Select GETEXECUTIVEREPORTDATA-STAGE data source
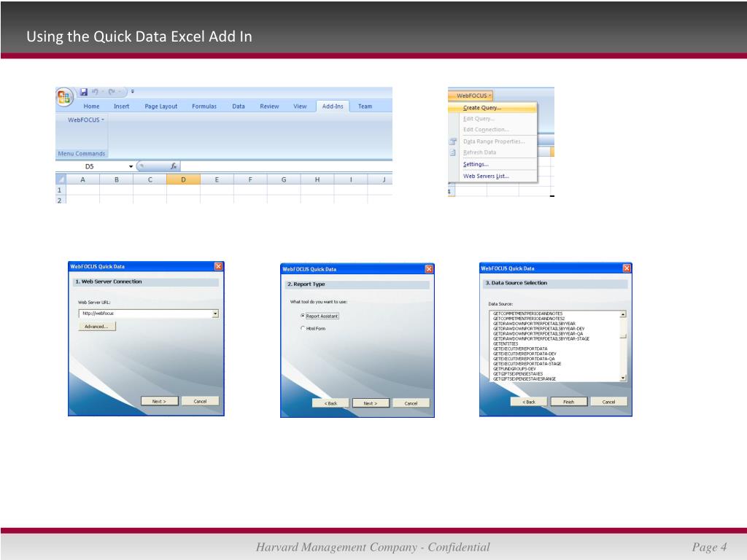The width and height of the screenshot is (747, 560). [x=527, y=363]
